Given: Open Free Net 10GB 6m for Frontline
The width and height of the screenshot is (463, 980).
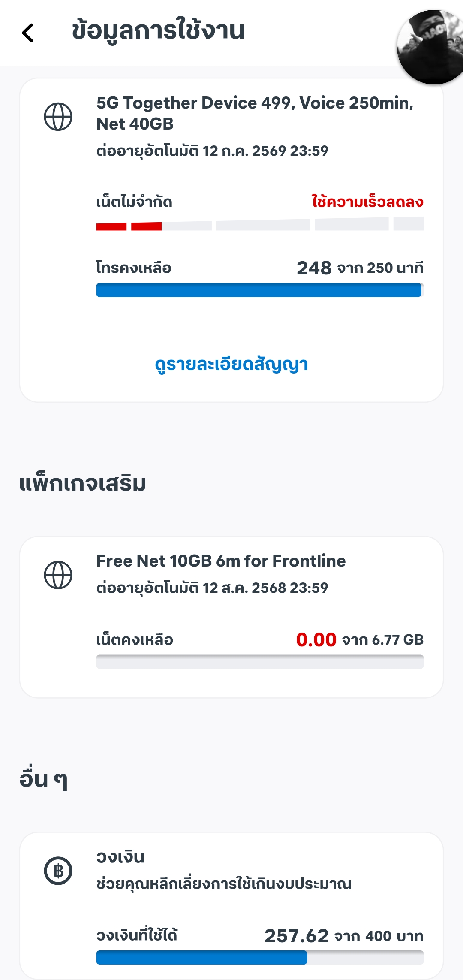Looking at the screenshot, I should click(x=221, y=561).
